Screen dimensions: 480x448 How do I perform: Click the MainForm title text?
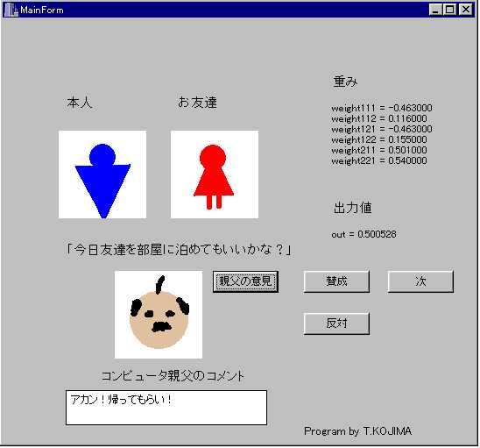42,11
